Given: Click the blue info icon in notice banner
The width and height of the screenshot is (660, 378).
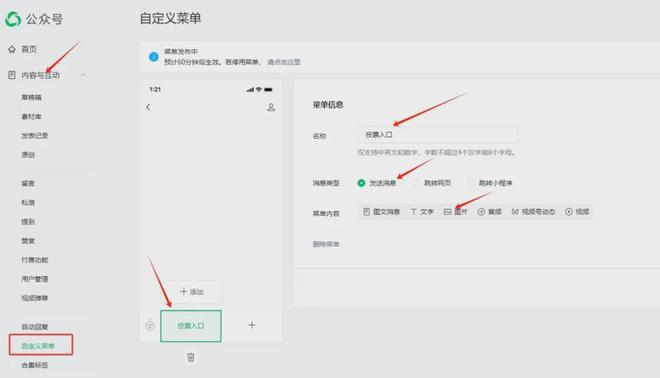Looking at the screenshot, I should tap(154, 56).
